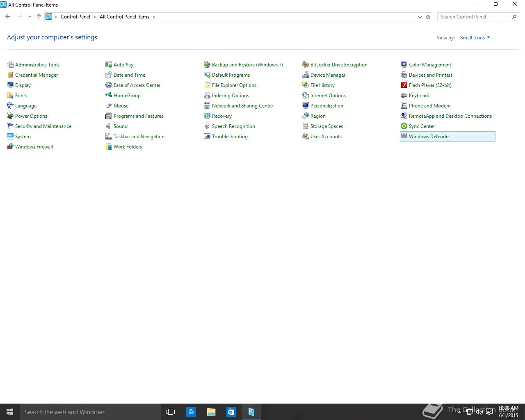
Task: Open Programs and Features link
Action: click(138, 116)
